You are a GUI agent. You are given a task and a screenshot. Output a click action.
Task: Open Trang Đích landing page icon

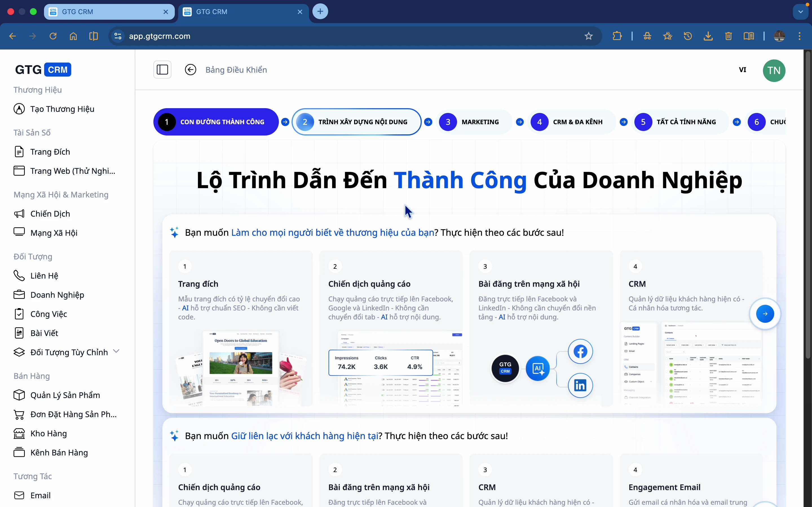click(x=19, y=152)
